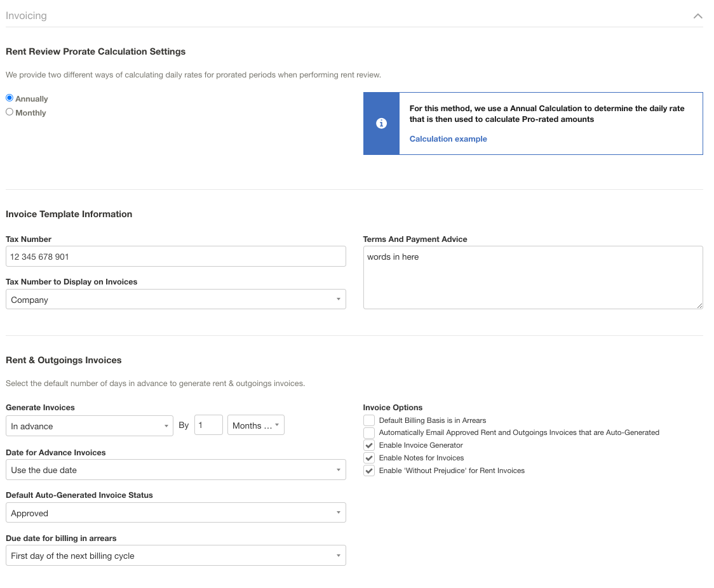
Task: Grab the textarea resize handle
Action: (x=699, y=305)
